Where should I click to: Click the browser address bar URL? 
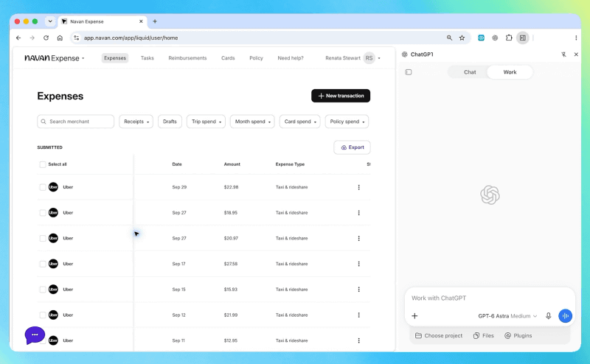click(131, 38)
